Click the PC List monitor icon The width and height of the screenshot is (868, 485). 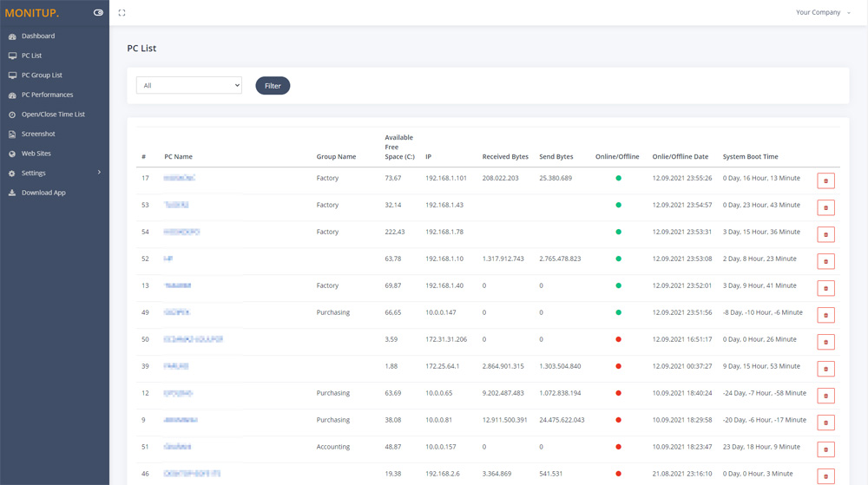pyautogui.click(x=12, y=56)
